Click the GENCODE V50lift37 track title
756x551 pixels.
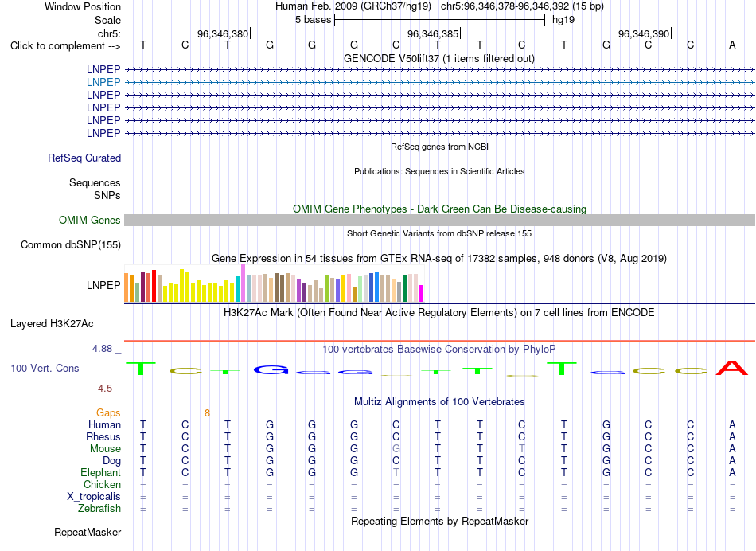439,59
